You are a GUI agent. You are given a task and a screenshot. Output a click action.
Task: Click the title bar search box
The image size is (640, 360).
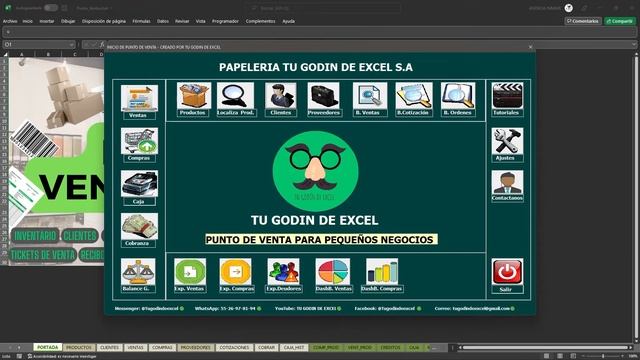[324, 8]
